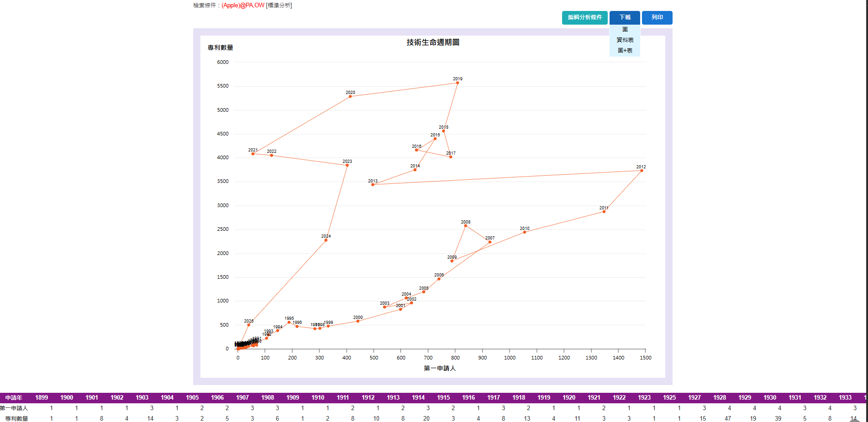Click the 技術生命週期圖 chart title
Image resolution: width=868 pixels, height=422 pixels.
coord(433,42)
